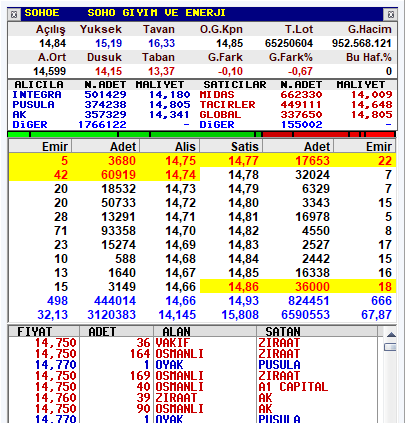Screen dimensions: 405x423
Task: Click Tavan value 16,33
Action: coord(162,43)
